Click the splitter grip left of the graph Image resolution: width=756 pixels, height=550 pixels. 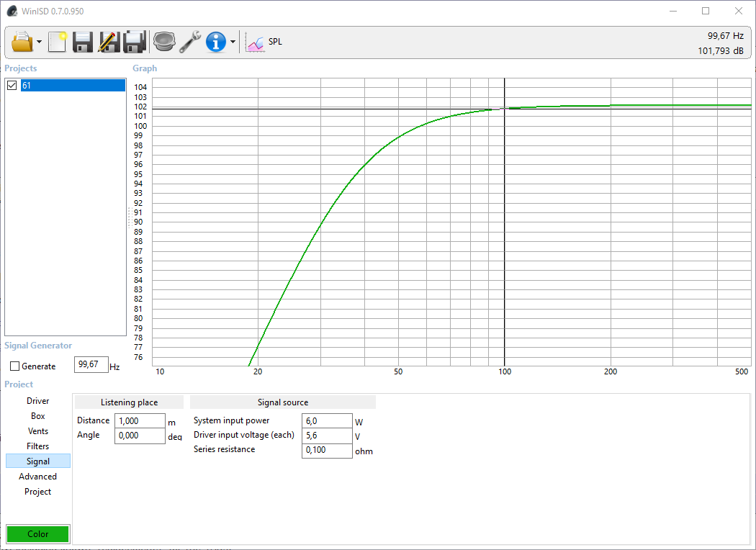point(129,218)
